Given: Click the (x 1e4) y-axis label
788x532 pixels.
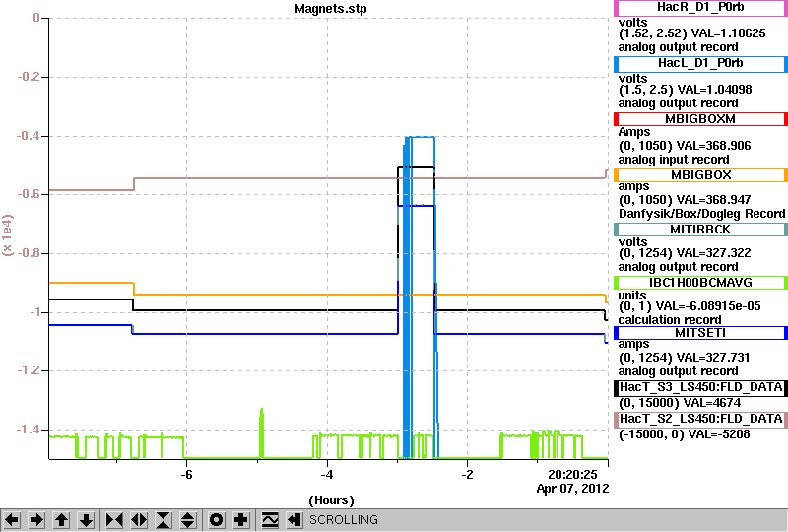Looking at the screenshot, I should coord(8,235).
